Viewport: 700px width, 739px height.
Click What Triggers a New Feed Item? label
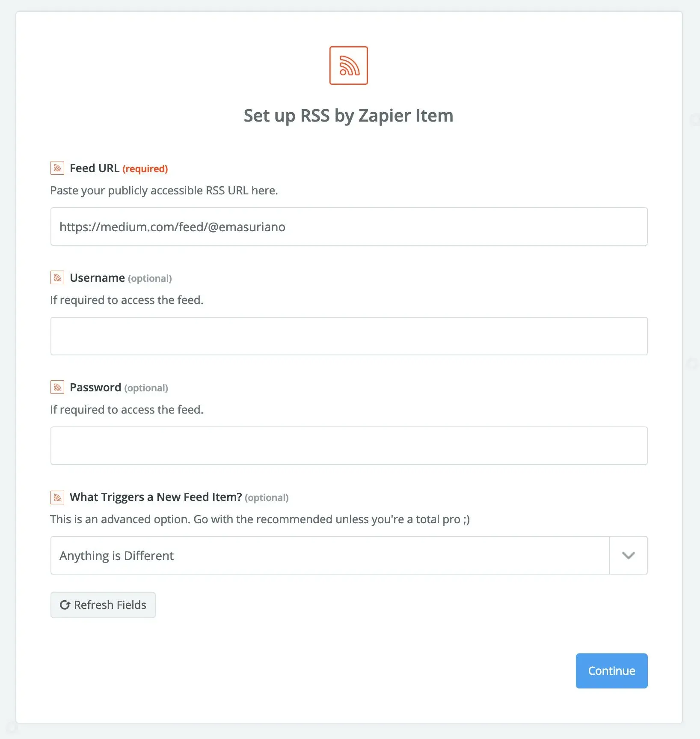coord(179,497)
